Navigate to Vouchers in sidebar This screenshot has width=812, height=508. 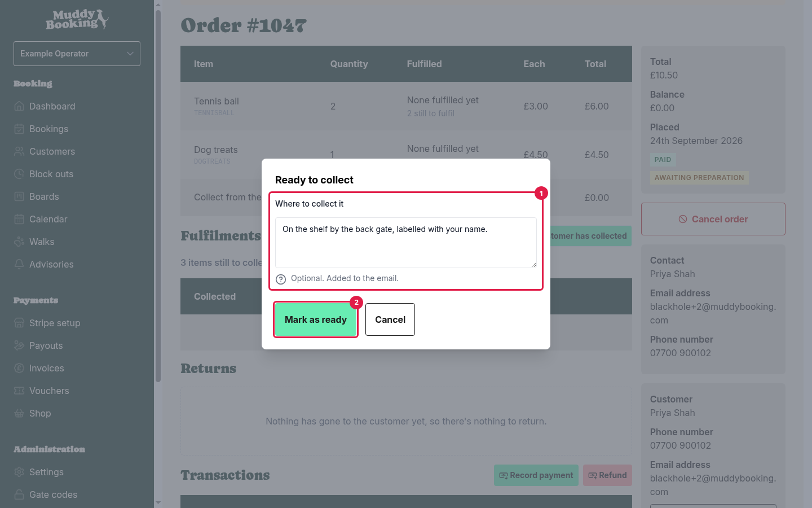click(x=49, y=391)
